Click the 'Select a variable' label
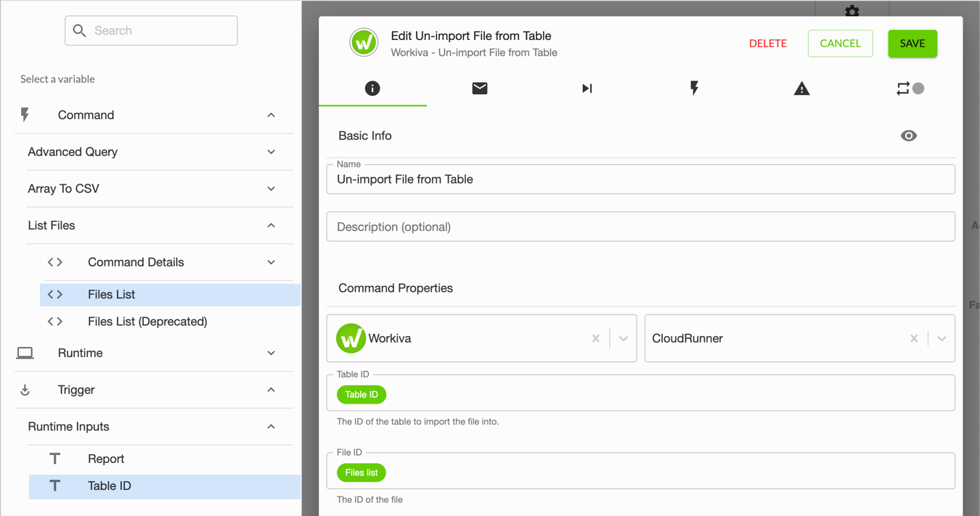This screenshot has width=980, height=516. (x=57, y=79)
